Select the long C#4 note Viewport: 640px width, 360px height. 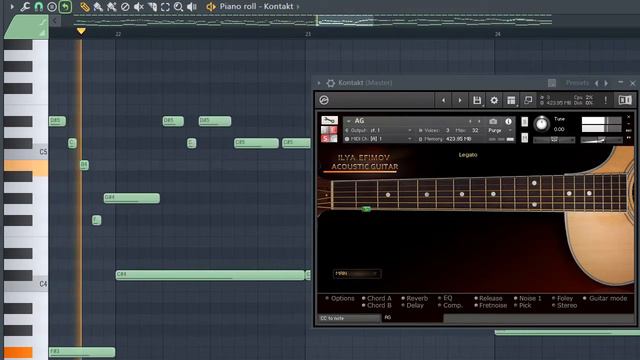[x=210, y=275]
